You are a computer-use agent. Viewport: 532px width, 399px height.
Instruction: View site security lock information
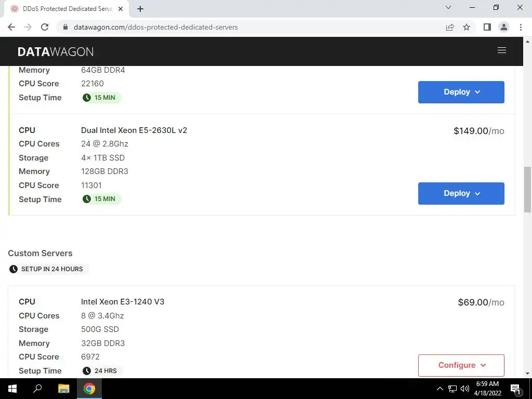(x=65, y=27)
